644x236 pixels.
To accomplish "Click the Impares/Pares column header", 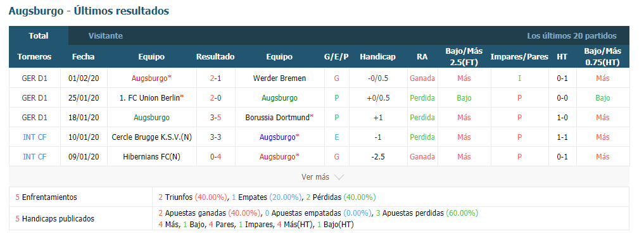I will pos(519,57).
